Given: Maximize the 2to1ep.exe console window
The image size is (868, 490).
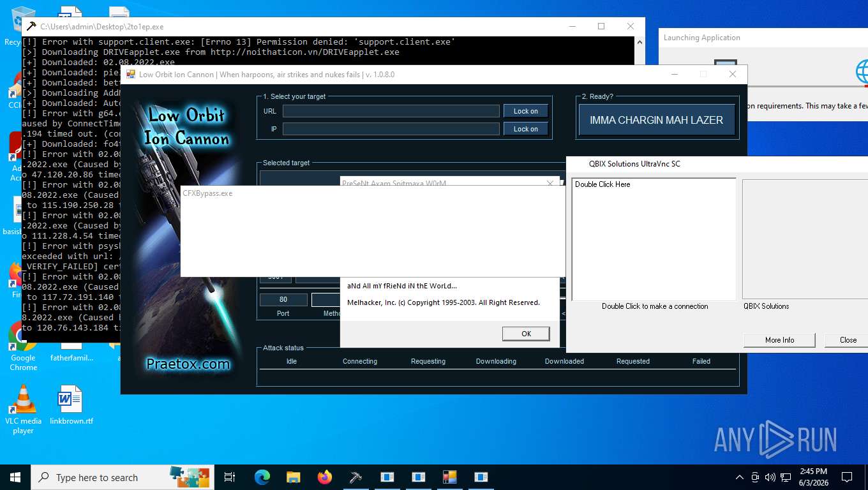Looking at the screenshot, I should coord(601,26).
